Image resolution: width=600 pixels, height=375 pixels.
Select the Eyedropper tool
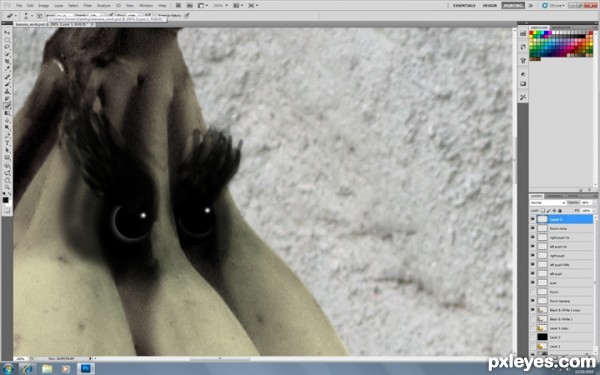pyautogui.click(x=7, y=68)
